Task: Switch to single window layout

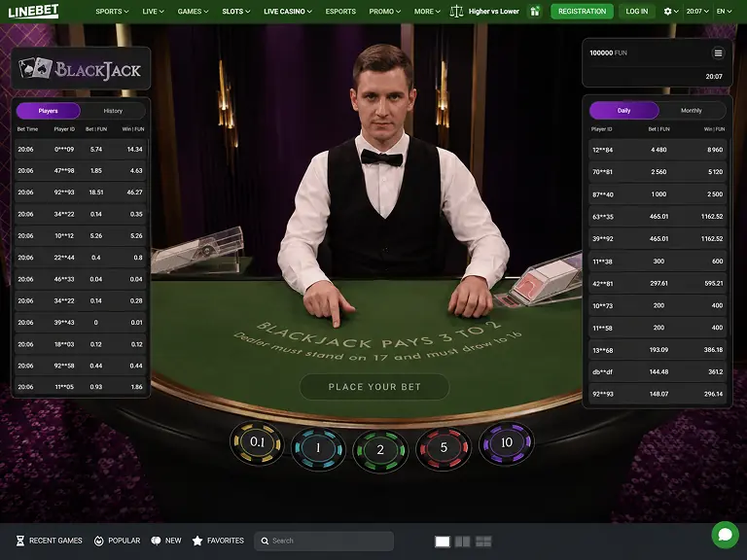Action: [443, 542]
